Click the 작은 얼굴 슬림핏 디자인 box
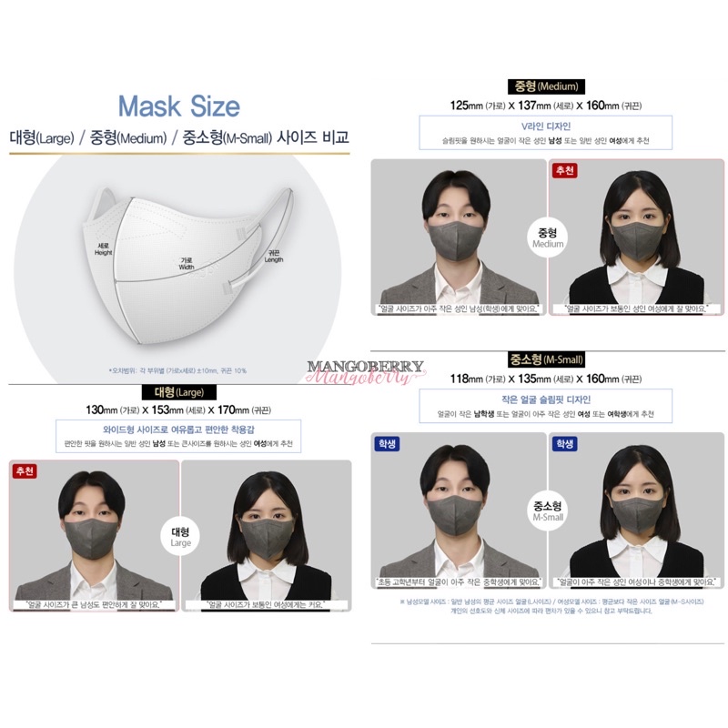 pyautogui.click(x=545, y=406)
